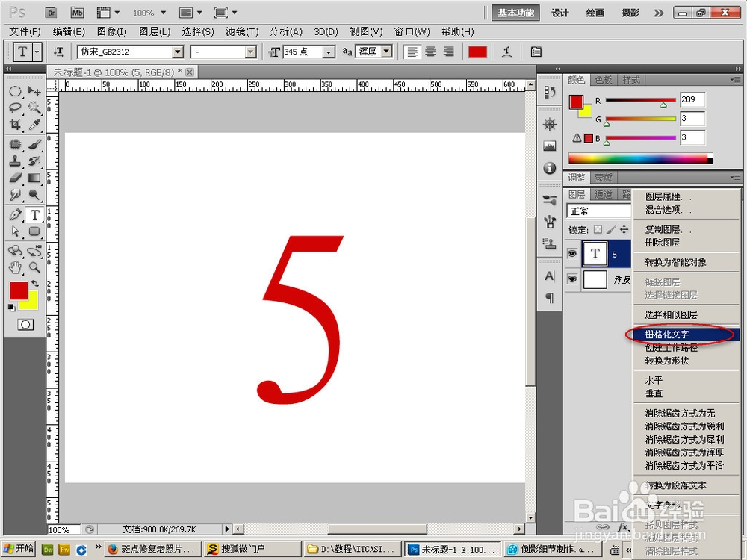Screen dimensions: 747x560
Task: Select the Eyedropper tool
Action: point(34,124)
